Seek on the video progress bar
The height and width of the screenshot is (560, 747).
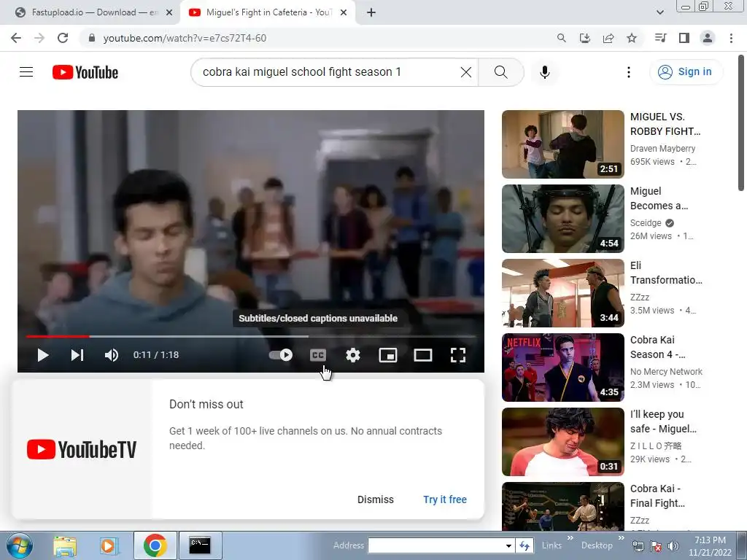pos(251,337)
